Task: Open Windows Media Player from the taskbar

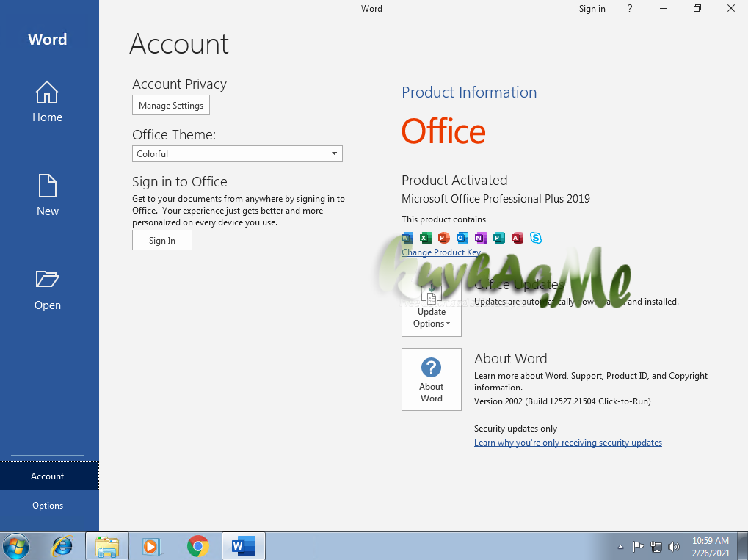Action: point(152,547)
